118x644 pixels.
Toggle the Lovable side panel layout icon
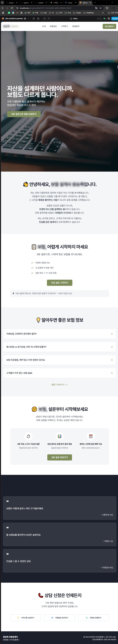click(38, 18)
